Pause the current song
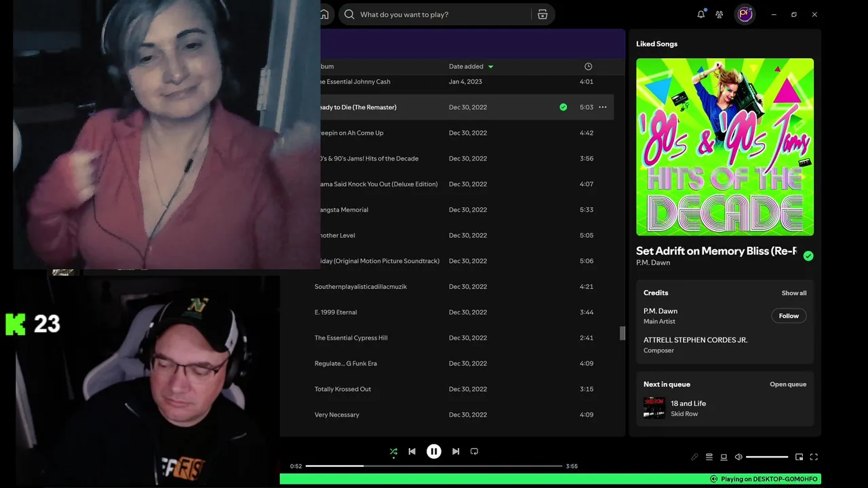868x488 pixels. click(x=434, y=451)
